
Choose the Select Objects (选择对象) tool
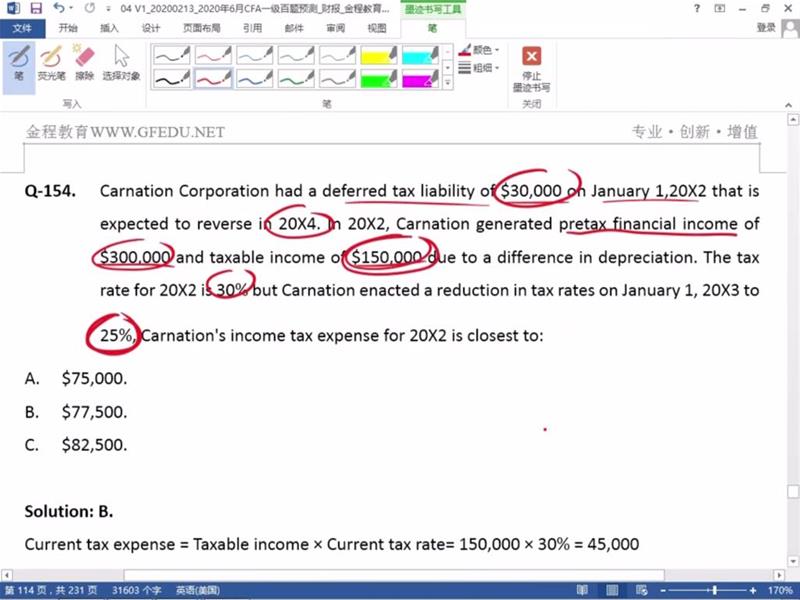click(x=121, y=63)
